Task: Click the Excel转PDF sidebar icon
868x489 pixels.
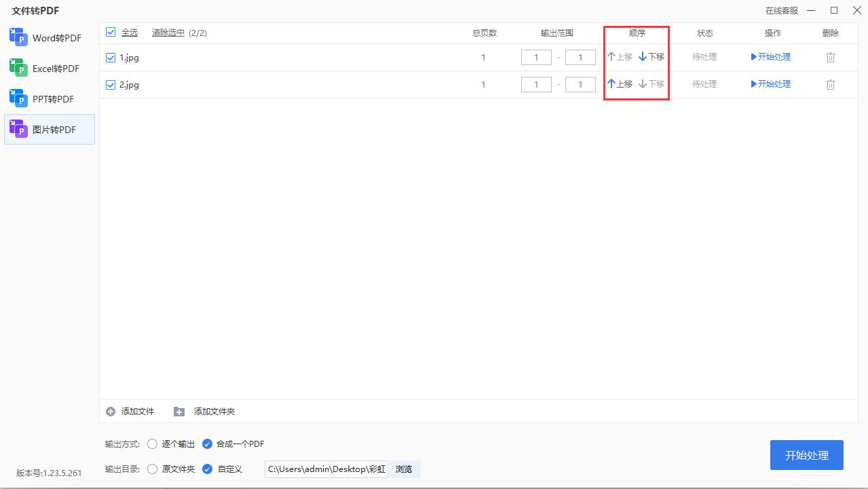Action: click(x=18, y=68)
